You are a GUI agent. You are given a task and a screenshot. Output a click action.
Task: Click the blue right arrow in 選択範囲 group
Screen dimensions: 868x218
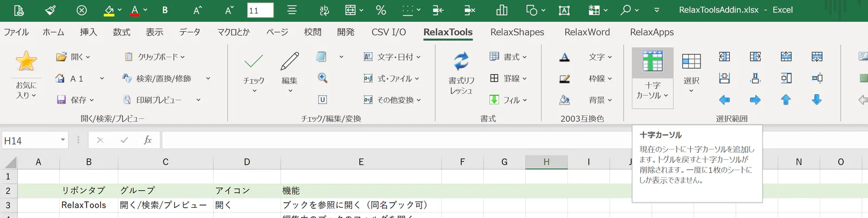pos(755,99)
